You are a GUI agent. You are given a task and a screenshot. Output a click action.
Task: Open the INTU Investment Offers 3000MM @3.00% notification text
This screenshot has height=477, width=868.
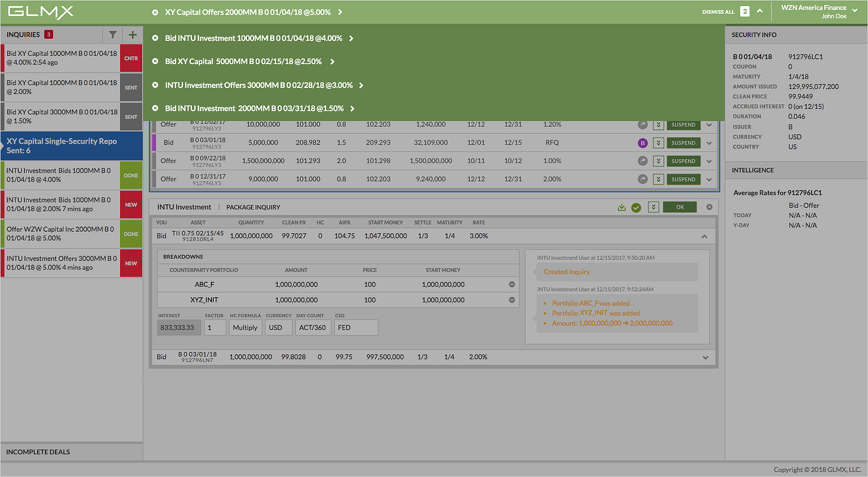tap(259, 85)
